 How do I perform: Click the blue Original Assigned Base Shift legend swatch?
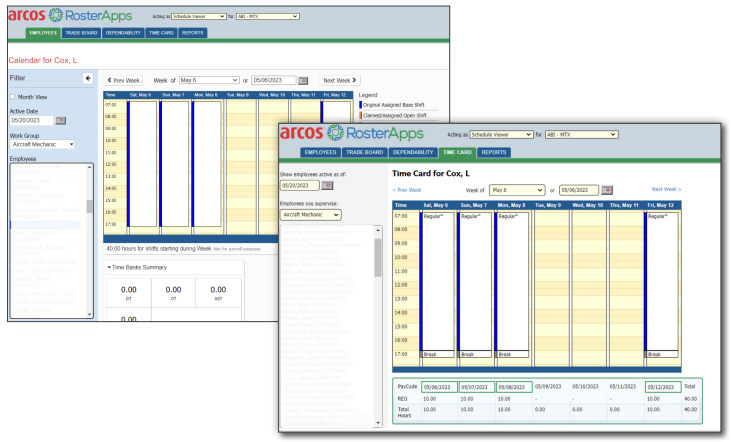359,104
